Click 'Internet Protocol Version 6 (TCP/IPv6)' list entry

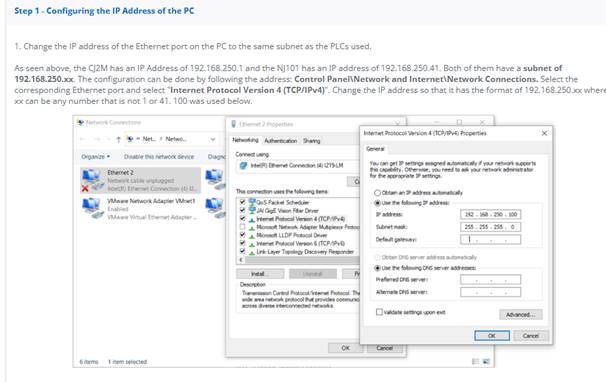(x=301, y=244)
